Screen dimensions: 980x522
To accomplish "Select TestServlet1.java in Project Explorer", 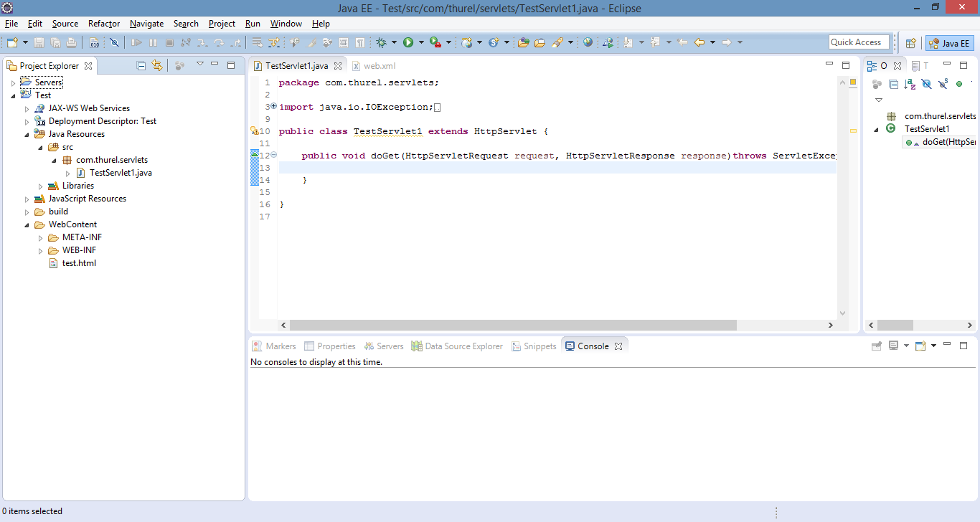I will (x=114, y=173).
